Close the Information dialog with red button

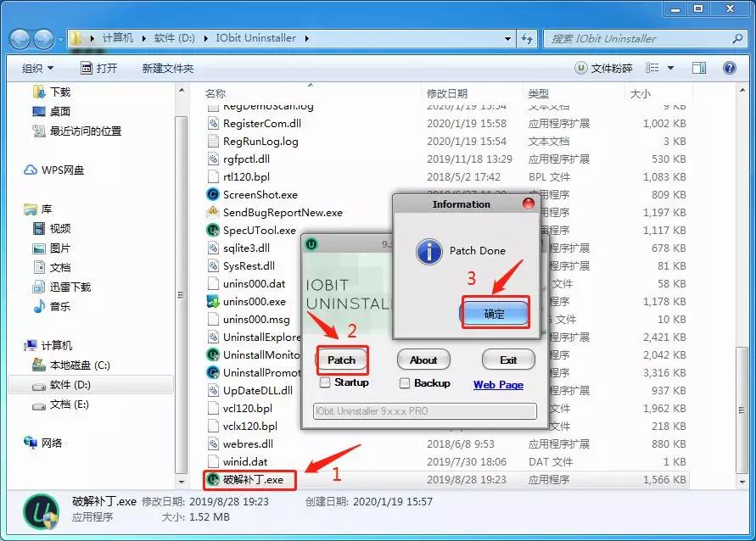click(x=529, y=204)
